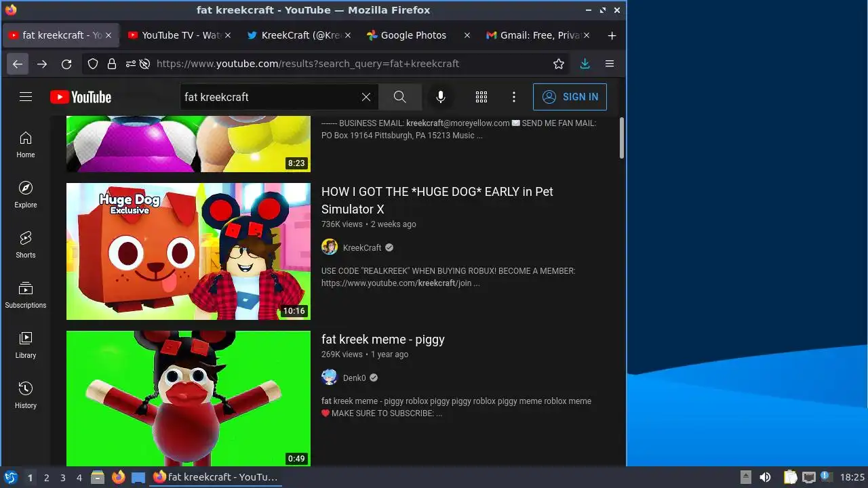The width and height of the screenshot is (868, 488).
Task: Click the tray icon with the blue badge
Action: click(826, 476)
